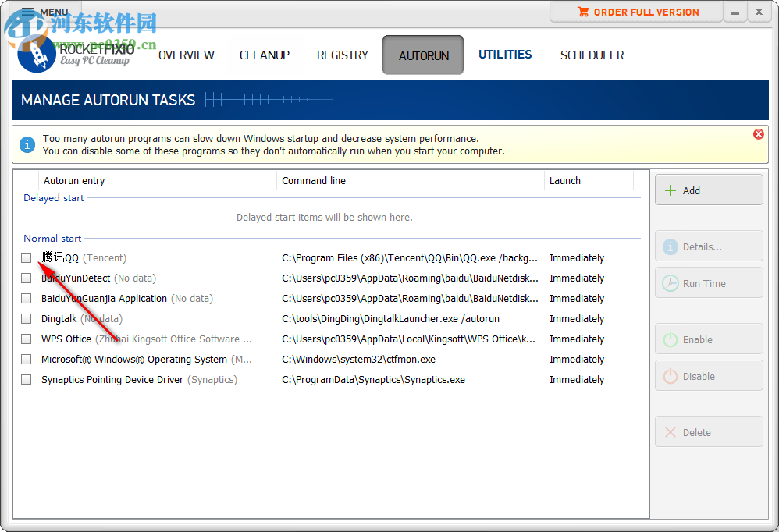779x532 pixels.
Task: Sort by Command line column header
Action: 411,181
